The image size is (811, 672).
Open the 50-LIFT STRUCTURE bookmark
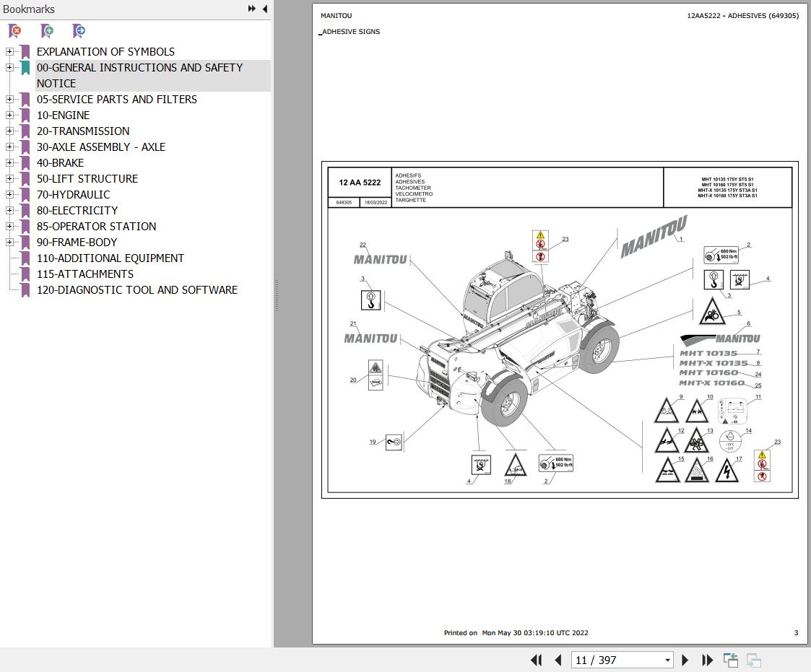[x=87, y=179]
